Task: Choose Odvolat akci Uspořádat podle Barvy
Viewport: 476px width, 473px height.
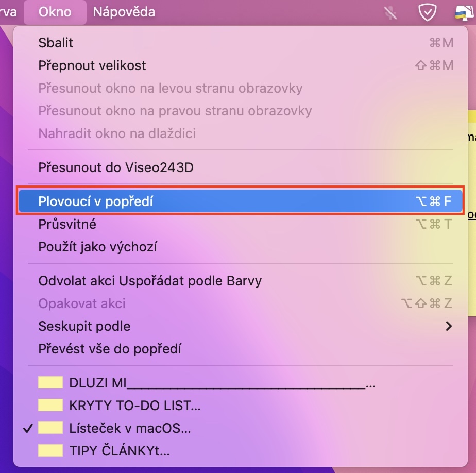Action: click(x=150, y=281)
